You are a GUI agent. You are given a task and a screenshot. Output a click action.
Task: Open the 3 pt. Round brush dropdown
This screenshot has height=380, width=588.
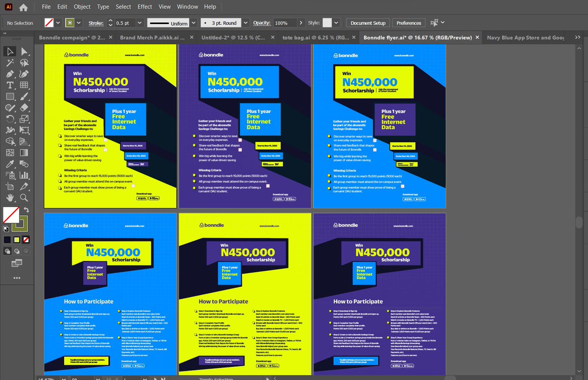[x=245, y=23]
